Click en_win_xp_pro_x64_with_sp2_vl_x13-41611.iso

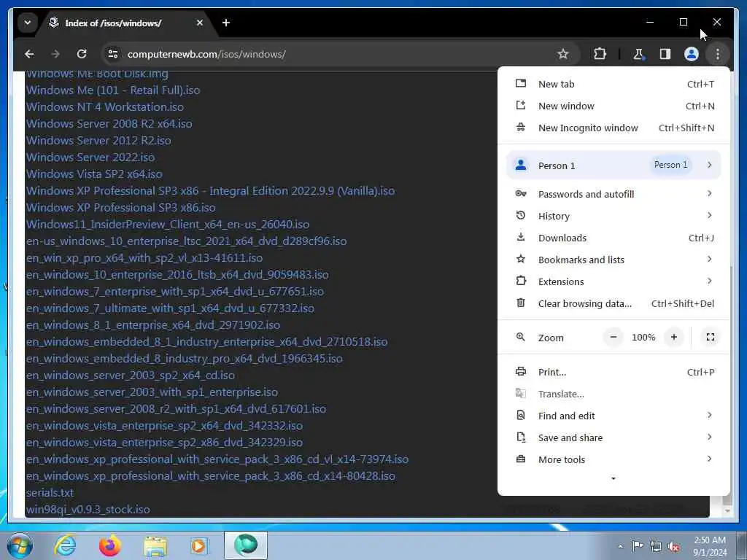144,258
